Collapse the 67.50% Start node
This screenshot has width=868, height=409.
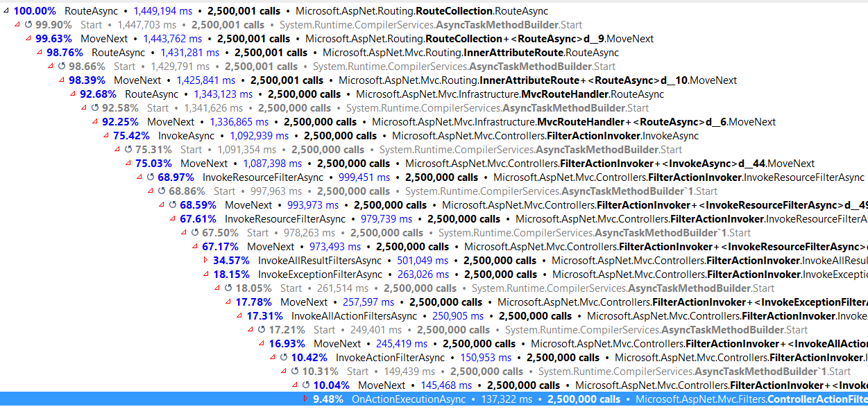183,233
